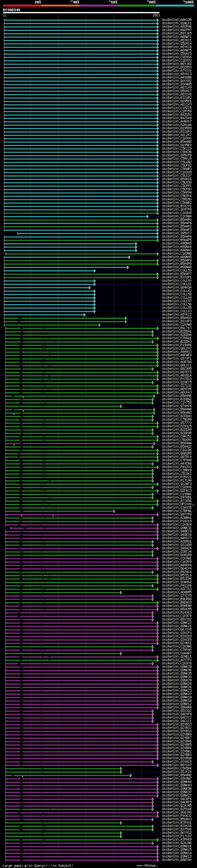This screenshot has height=868, width=197.
Task: Select label UniRef100_P16018
Action: [x=176, y=521]
